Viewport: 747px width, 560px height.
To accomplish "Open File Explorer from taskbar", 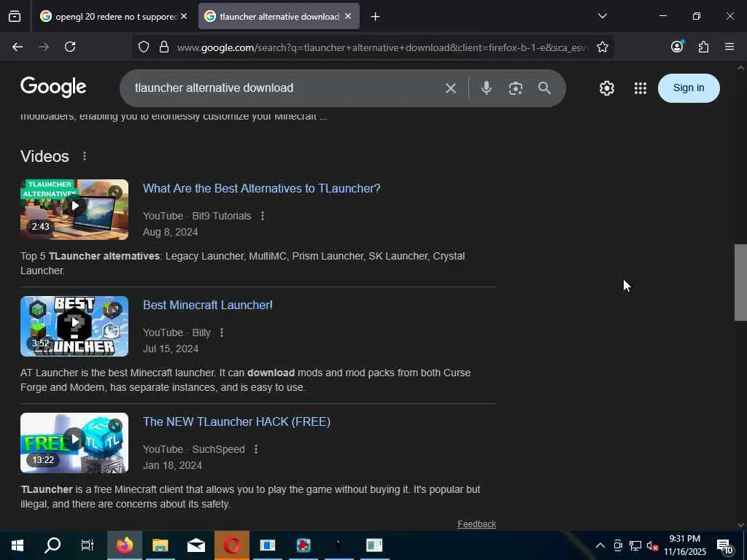I will coord(160,545).
